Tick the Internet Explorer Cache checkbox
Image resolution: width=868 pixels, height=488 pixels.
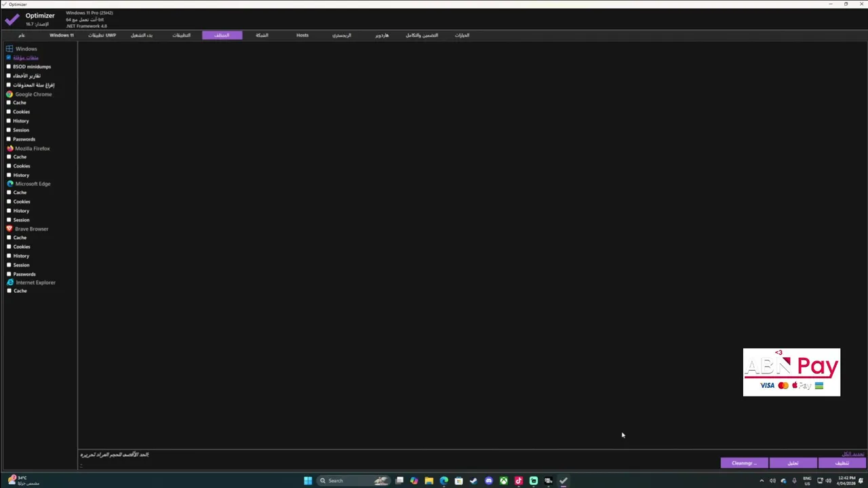(x=9, y=291)
